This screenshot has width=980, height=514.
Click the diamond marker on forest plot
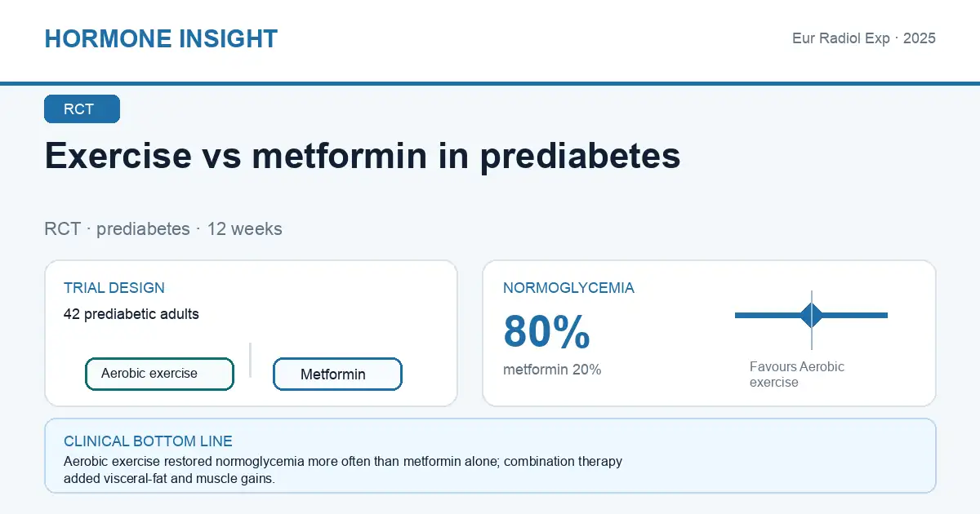[x=812, y=315]
